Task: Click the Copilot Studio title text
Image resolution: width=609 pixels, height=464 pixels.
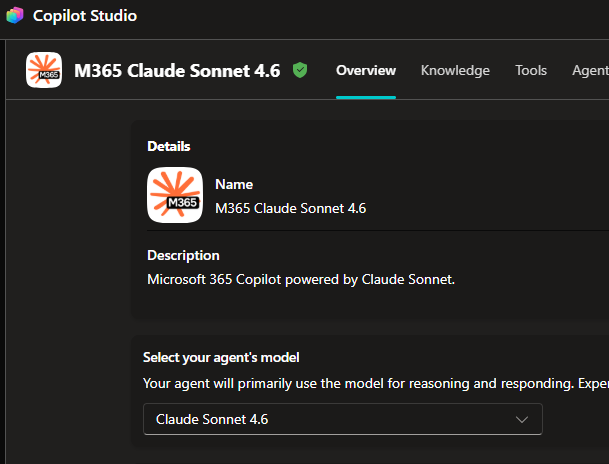Action: coord(85,16)
